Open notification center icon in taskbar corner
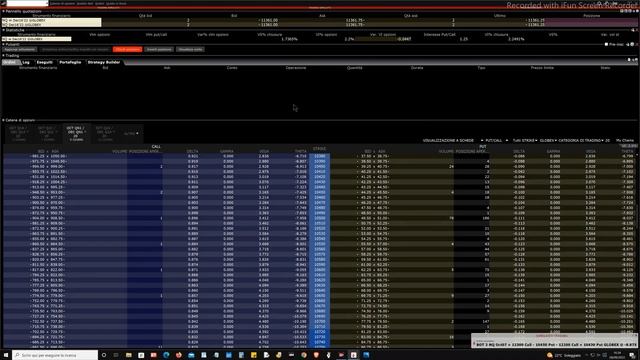This screenshot has width=640, height=360. 632,355
